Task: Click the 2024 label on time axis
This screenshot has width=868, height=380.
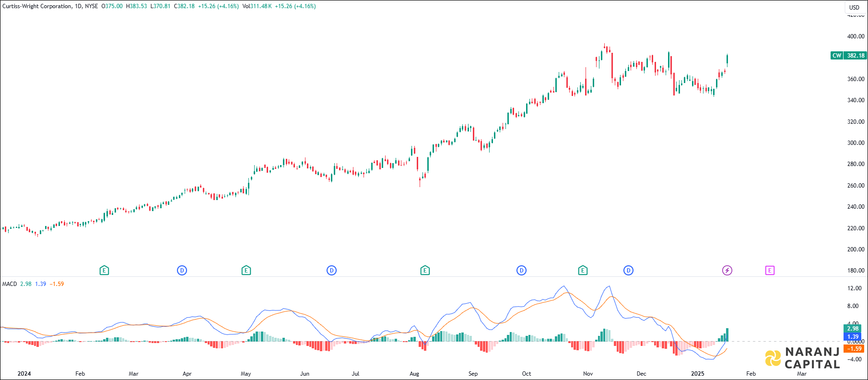Action: point(24,374)
